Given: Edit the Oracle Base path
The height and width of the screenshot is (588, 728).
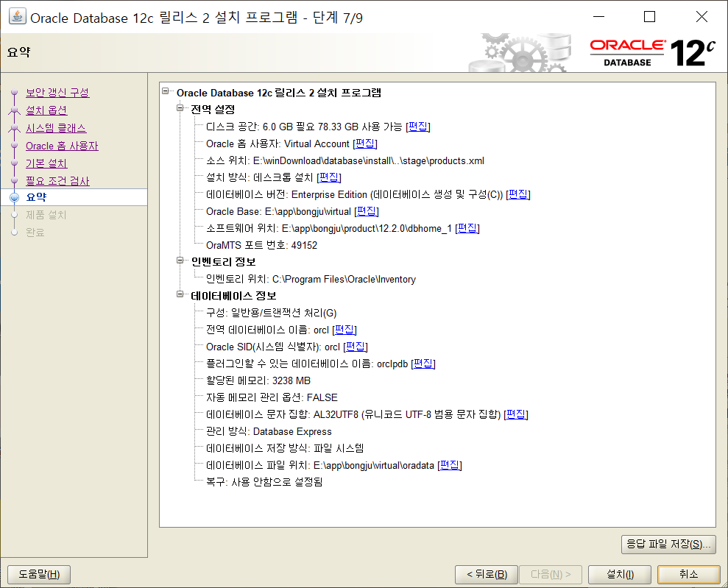Looking at the screenshot, I should click(367, 211).
